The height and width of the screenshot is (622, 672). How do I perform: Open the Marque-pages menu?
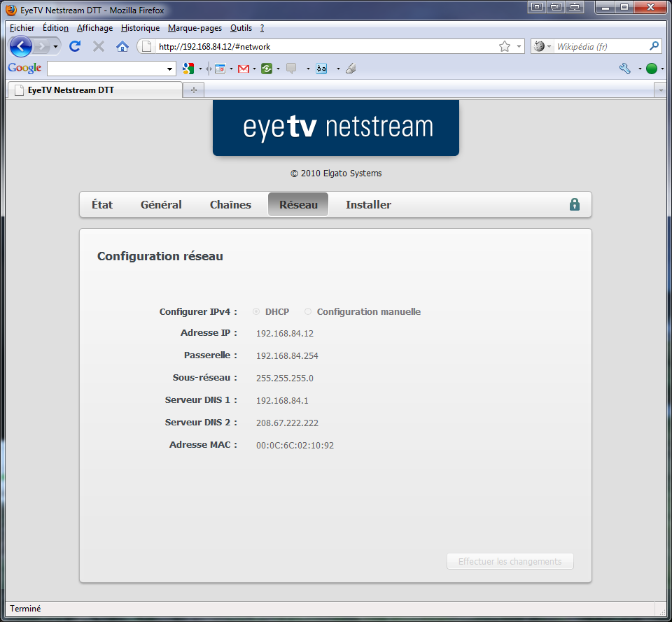pos(195,28)
